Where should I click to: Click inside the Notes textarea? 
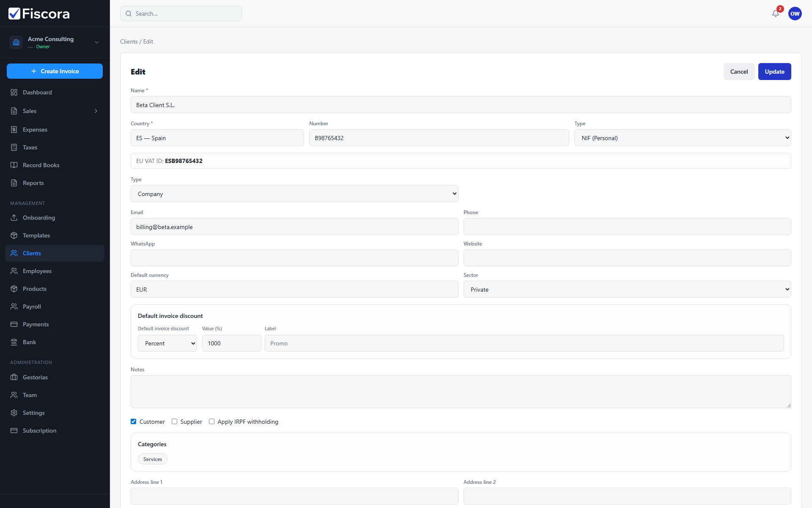pos(461,392)
